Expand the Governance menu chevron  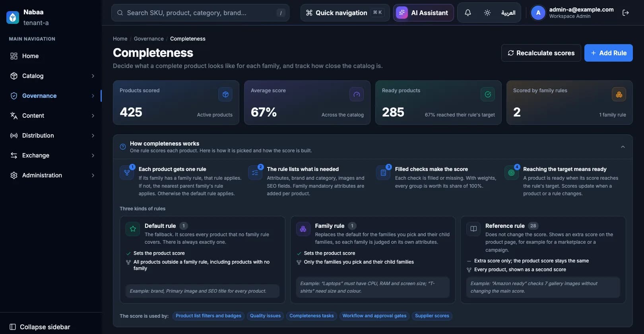pos(93,96)
